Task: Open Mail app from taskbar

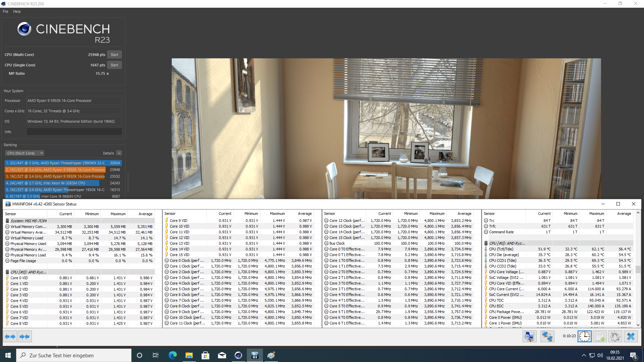Action: [222, 355]
